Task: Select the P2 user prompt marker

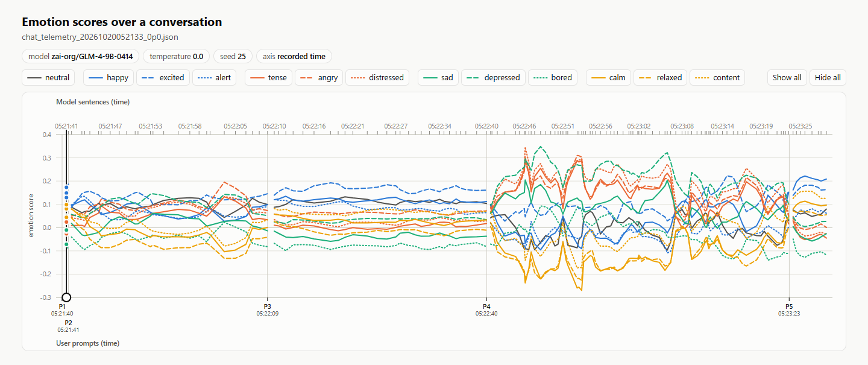Action: [68, 323]
